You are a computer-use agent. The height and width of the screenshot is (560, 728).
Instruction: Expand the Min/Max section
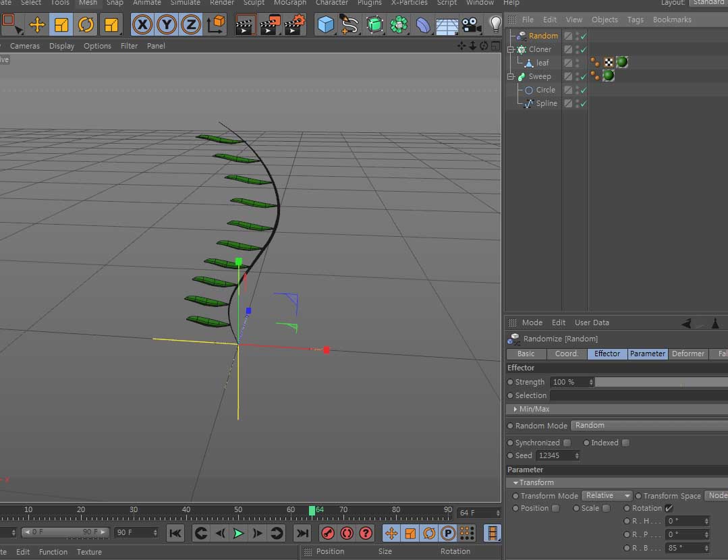coord(516,409)
